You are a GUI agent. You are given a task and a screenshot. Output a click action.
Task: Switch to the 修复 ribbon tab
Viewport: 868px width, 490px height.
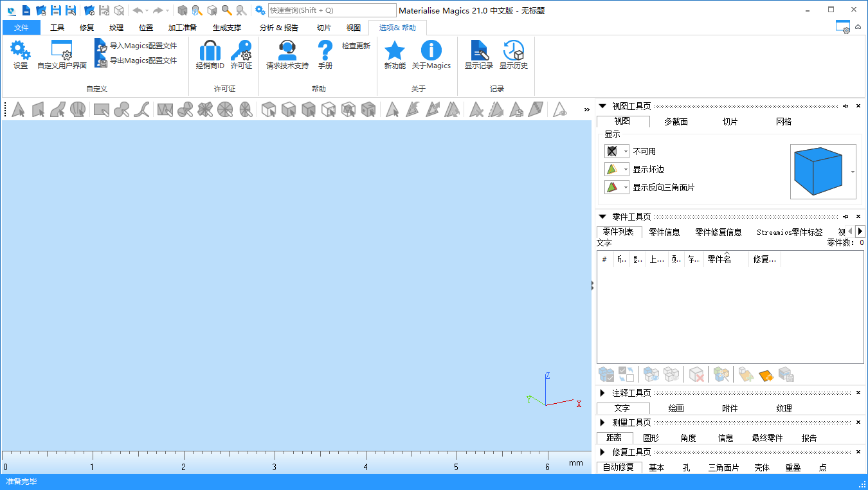tap(87, 28)
